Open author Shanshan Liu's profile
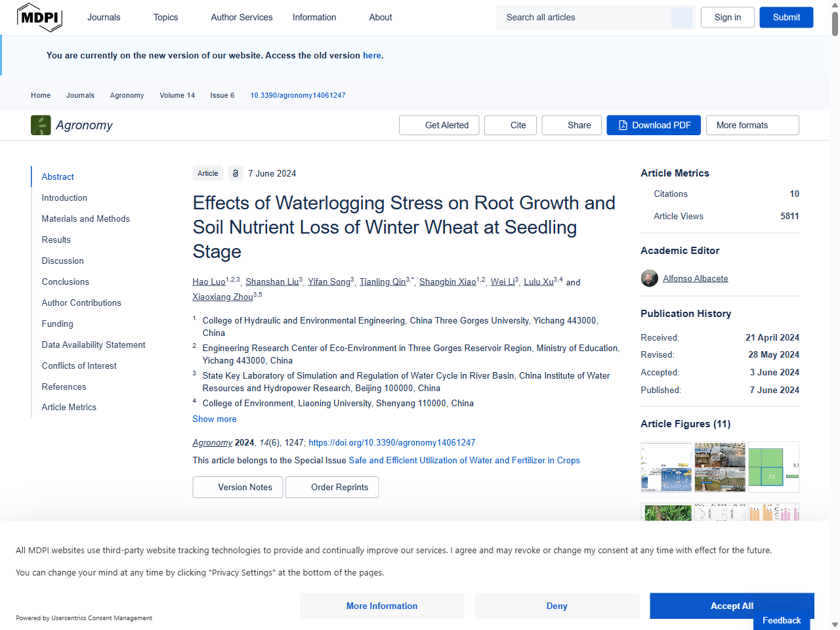This screenshot has height=630, width=840. [272, 282]
